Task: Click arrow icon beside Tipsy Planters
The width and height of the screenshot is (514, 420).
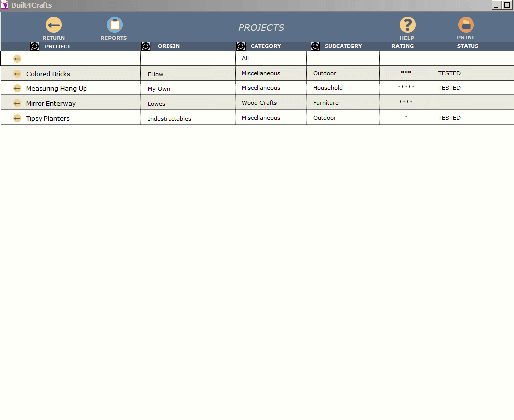Action: [17, 118]
